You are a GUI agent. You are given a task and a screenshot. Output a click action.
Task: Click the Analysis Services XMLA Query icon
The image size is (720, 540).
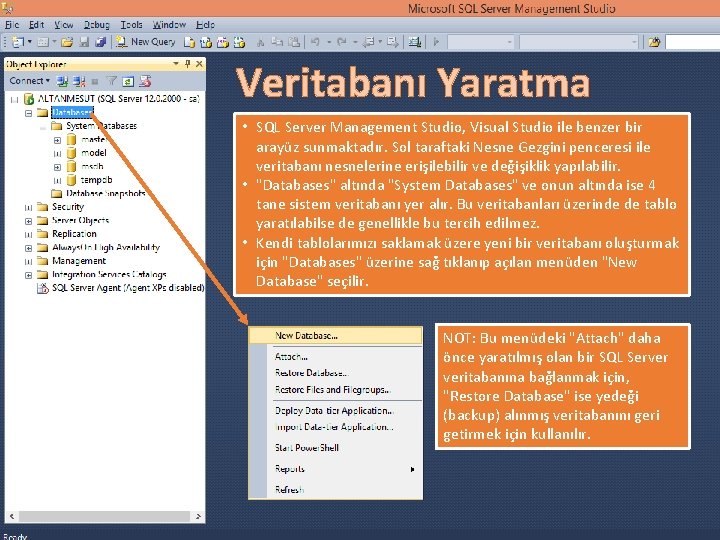point(239,43)
